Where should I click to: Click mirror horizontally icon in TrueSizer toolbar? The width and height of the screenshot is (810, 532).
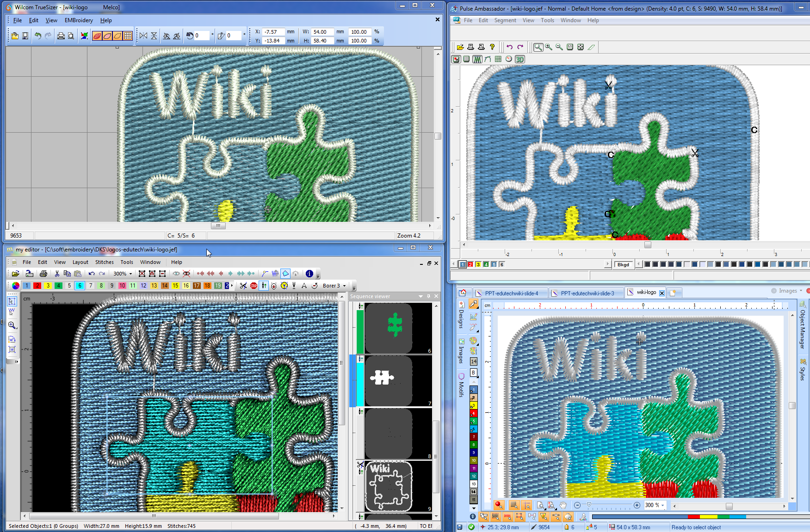tap(143, 36)
